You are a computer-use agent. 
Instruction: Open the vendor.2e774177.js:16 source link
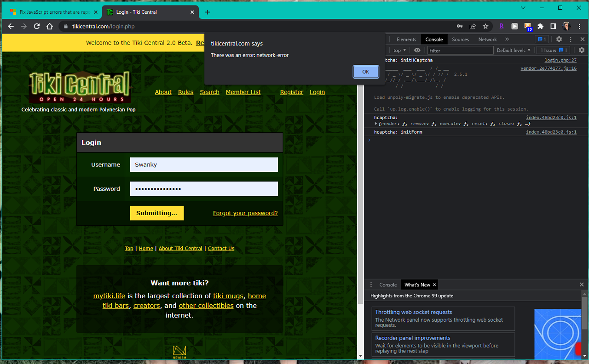(x=548, y=68)
